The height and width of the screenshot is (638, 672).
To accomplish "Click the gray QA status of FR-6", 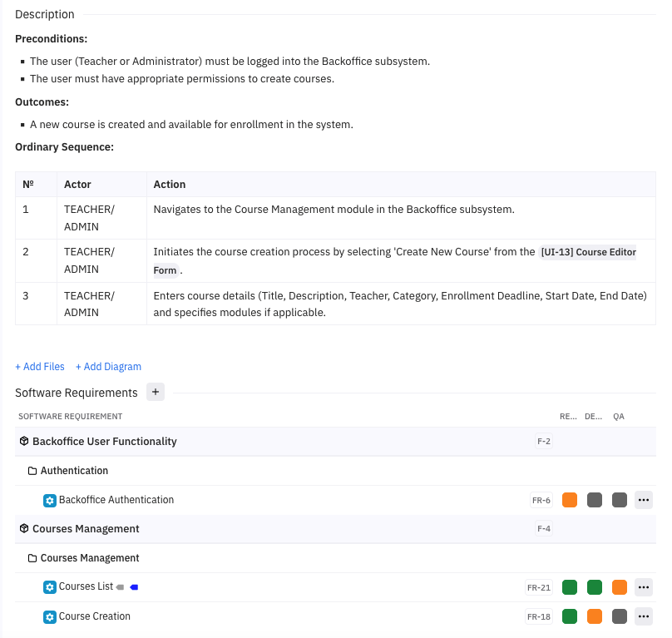I will point(620,500).
